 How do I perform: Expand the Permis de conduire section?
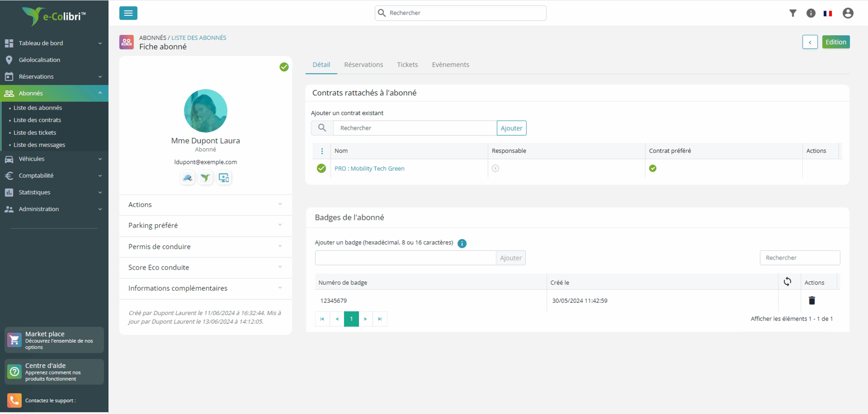pos(206,246)
